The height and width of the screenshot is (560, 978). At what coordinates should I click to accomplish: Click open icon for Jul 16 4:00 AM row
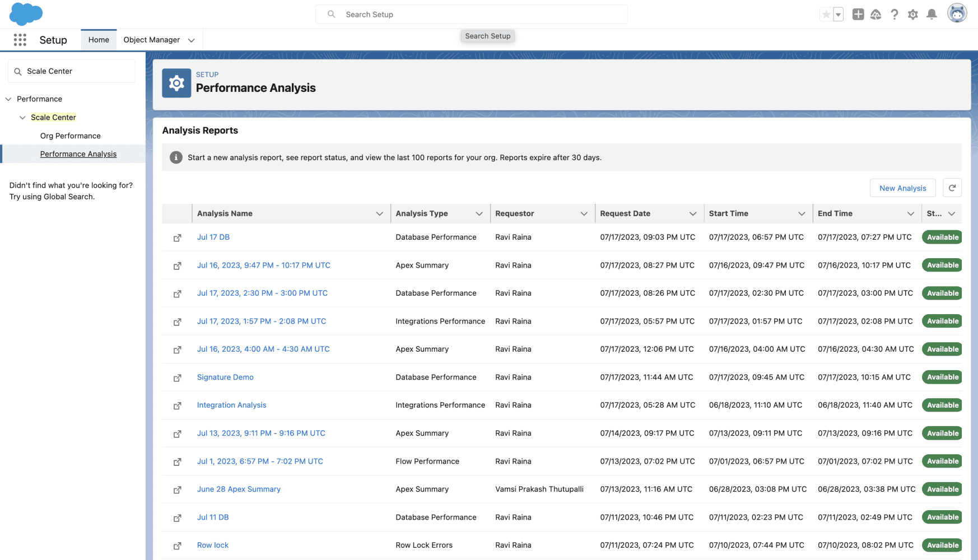tap(177, 350)
